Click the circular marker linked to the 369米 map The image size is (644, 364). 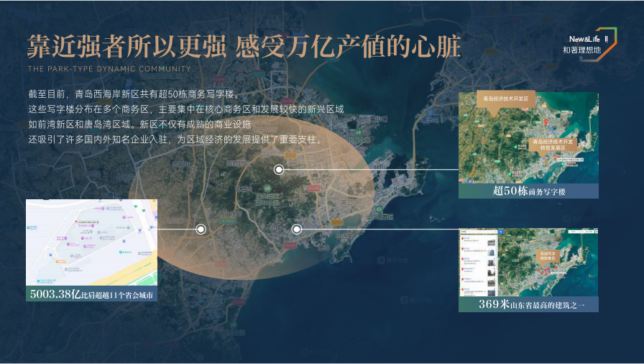click(x=297, y=229)
